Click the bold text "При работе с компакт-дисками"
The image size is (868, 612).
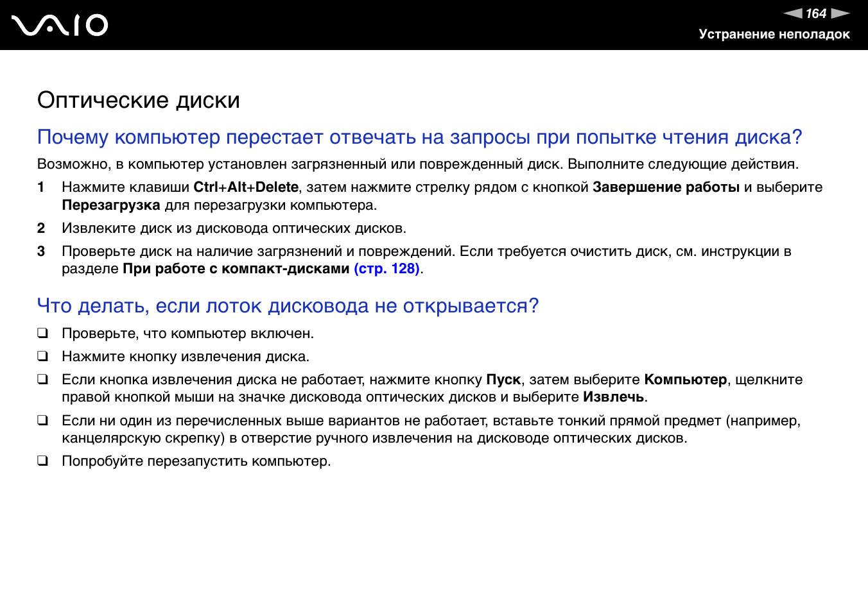(x=236, y=269)
